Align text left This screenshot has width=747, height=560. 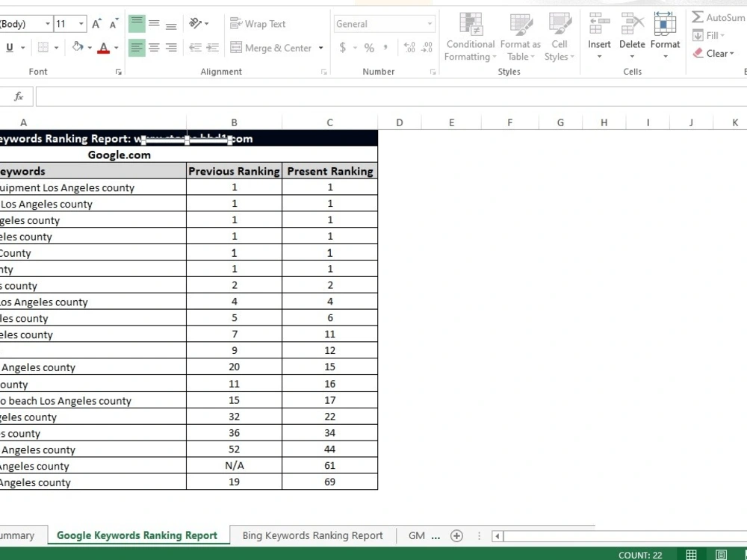pos(137,48)
